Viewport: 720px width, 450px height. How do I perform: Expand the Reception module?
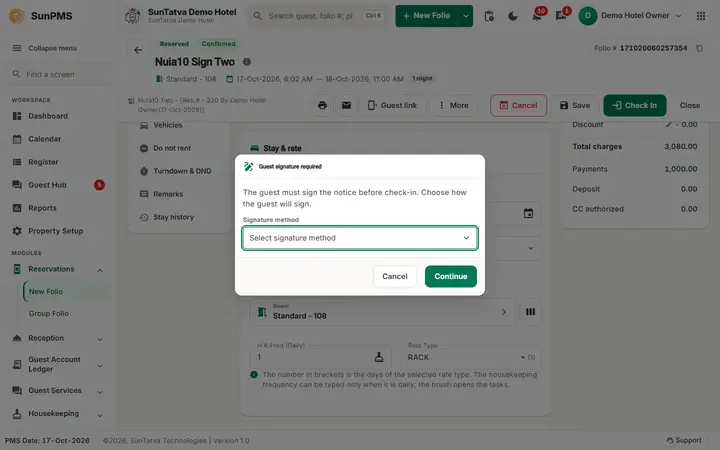[100, 339]
